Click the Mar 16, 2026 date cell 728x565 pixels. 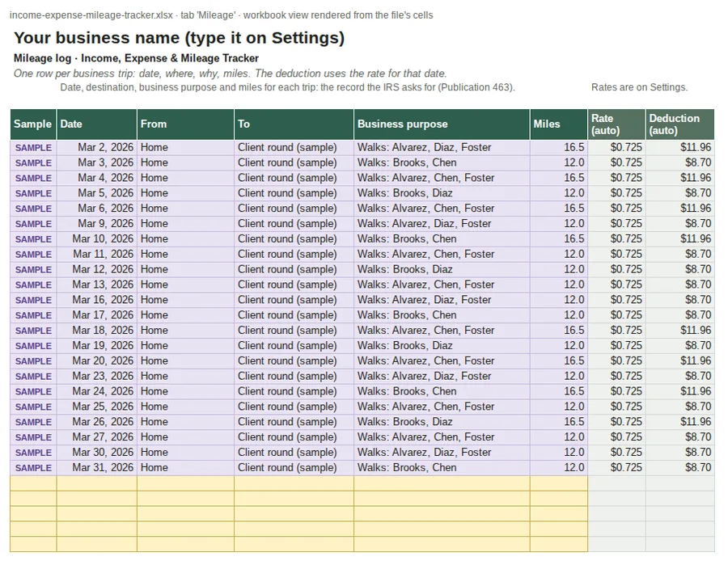point(96,300)
